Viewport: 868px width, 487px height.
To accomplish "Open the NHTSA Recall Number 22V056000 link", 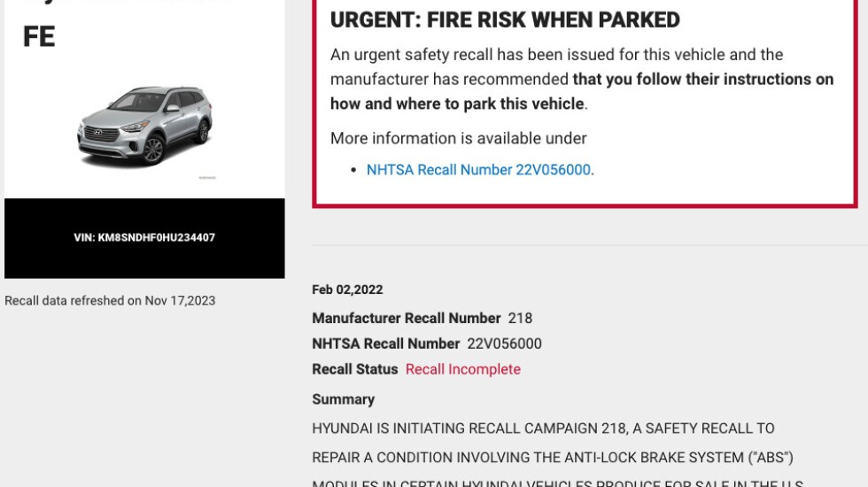I will point(478,170).
